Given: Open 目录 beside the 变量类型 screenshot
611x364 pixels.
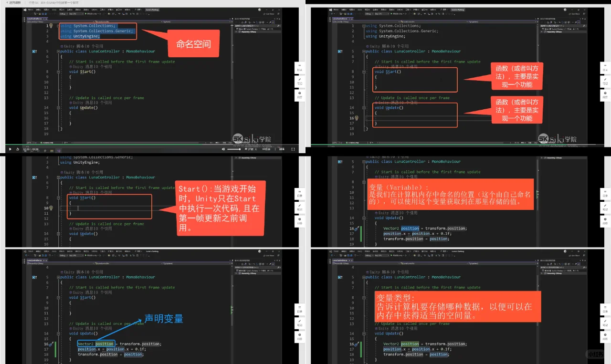Looking at the screenshot, I should 605,309.
